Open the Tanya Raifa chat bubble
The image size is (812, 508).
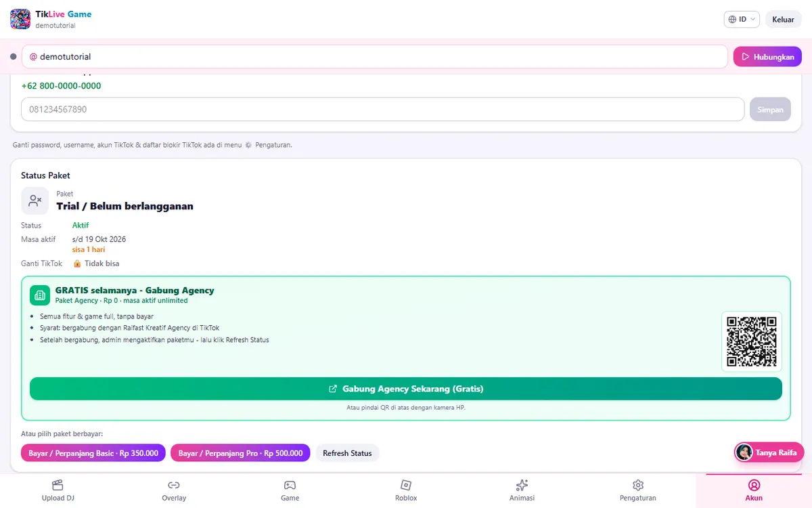[x=769, y=452]
